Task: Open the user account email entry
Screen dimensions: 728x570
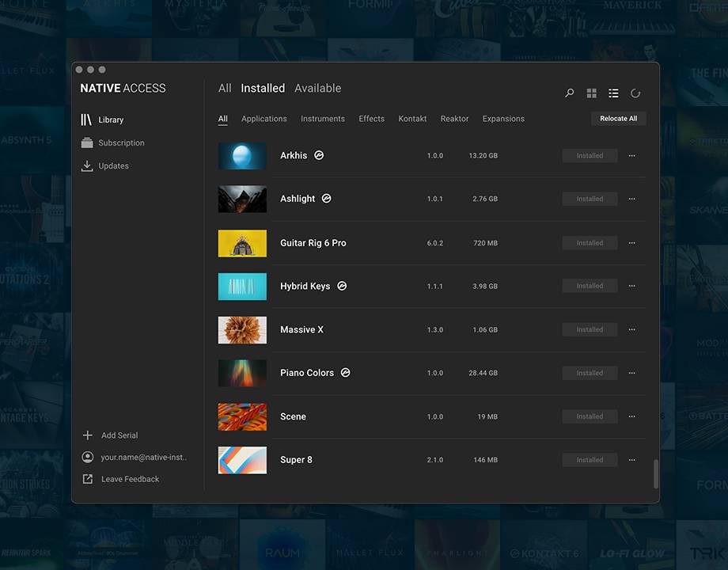Action: 143,458
